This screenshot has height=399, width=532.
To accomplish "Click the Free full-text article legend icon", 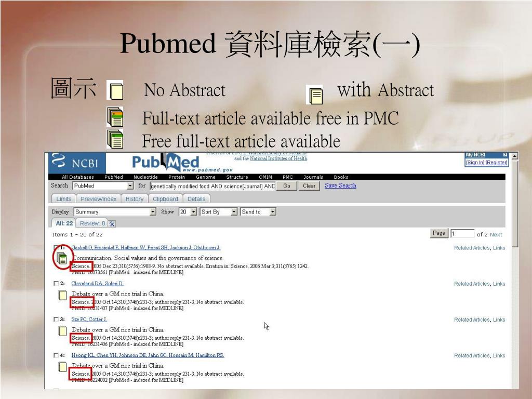I will (115, 139).
